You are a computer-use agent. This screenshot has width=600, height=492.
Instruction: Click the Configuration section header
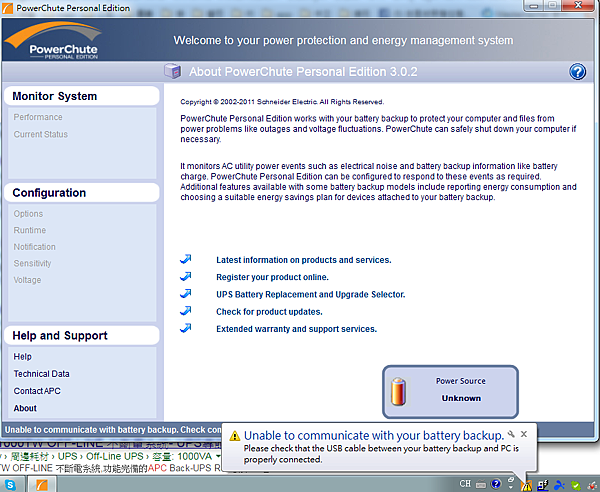tap(82, 193)
